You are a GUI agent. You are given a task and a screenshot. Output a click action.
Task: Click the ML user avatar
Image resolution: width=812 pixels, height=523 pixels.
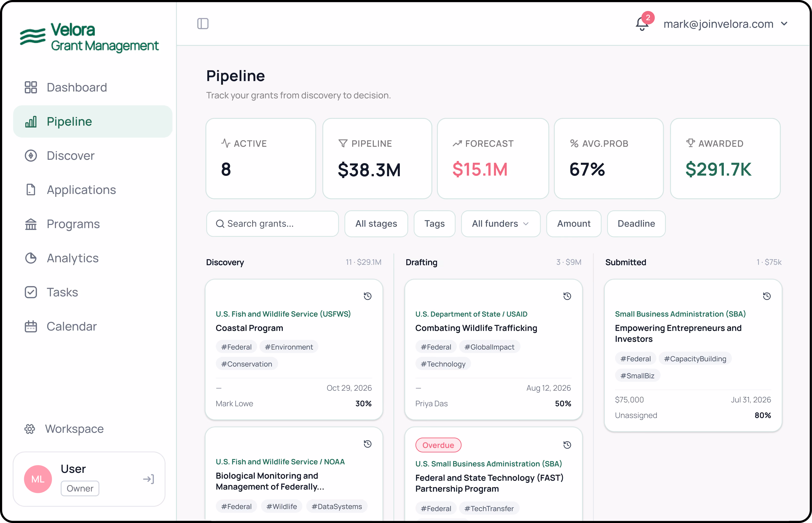coord(38,479)
